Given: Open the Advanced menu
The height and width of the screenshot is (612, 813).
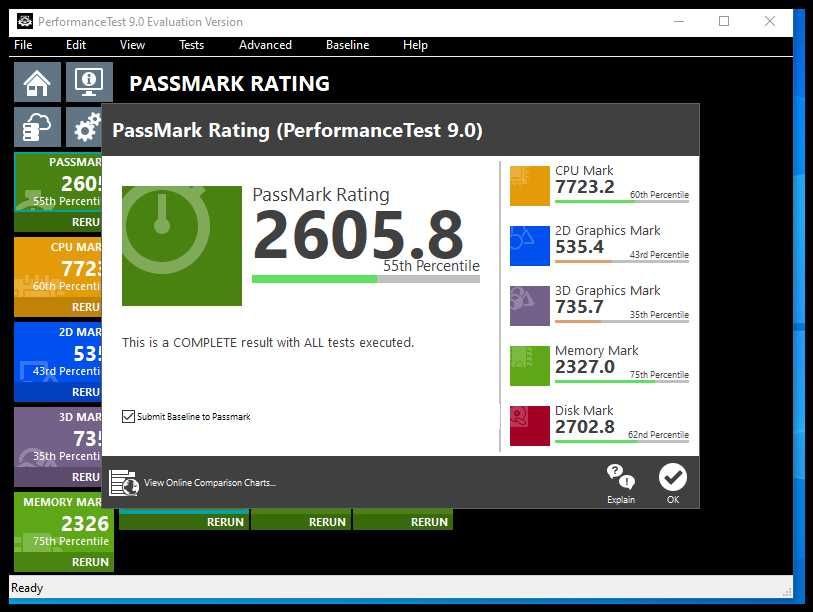Looking at the screenshot, I should coord(265,45).
